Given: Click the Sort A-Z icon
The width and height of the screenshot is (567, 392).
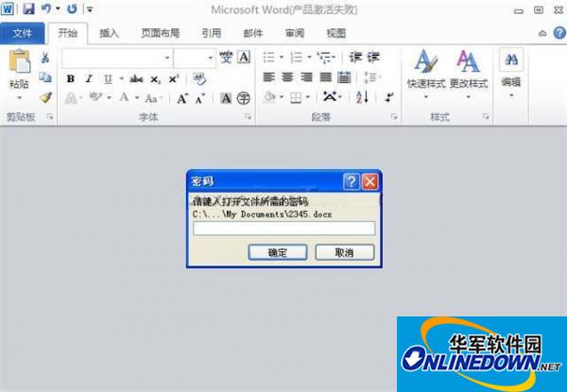Looking at the screenshot, I should [x=362, y=97].
